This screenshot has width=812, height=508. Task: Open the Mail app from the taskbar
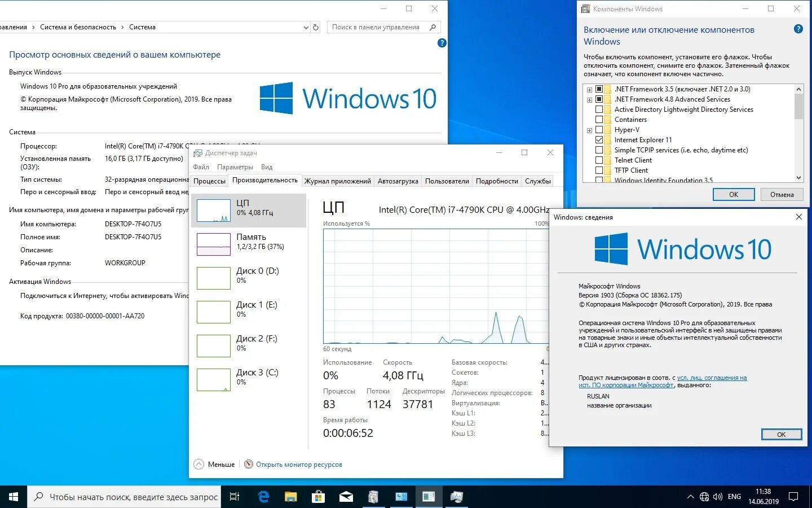[346, 497]
